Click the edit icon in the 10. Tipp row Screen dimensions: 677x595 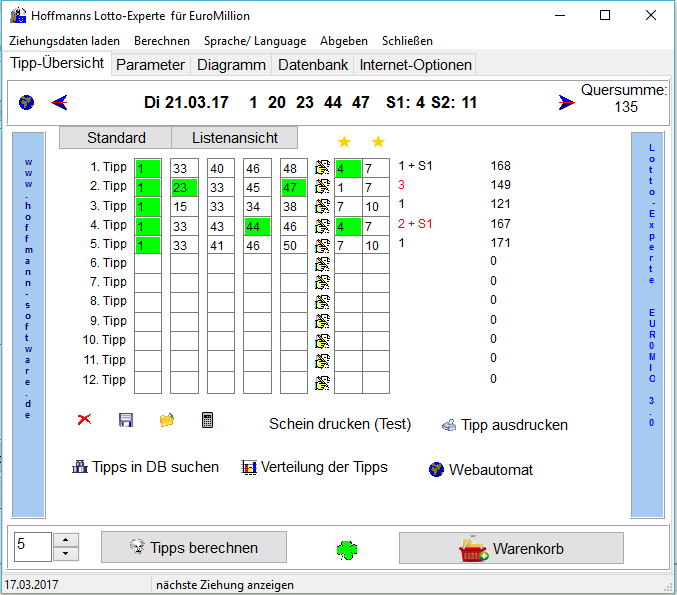tap(322, 341)
